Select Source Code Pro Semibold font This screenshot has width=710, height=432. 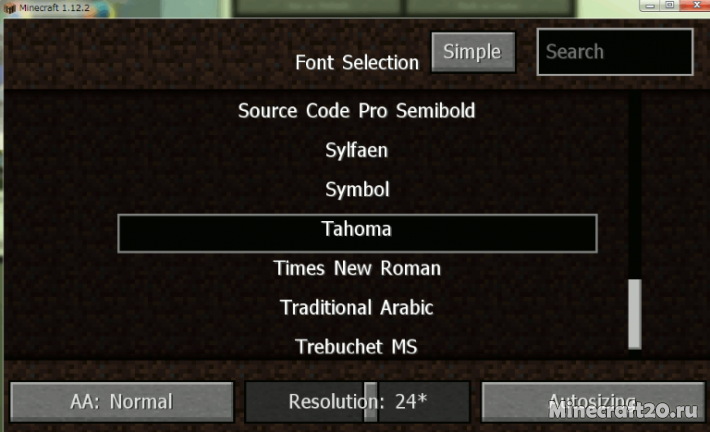coord(357,111)
